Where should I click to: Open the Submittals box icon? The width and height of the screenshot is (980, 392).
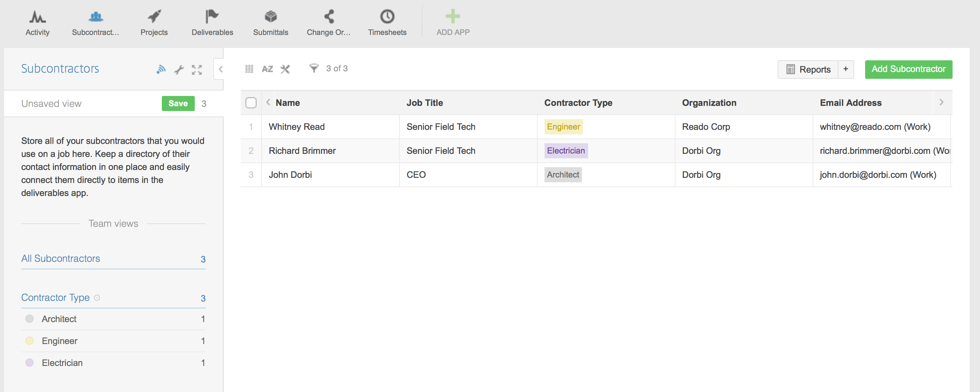tap(271, 17)
